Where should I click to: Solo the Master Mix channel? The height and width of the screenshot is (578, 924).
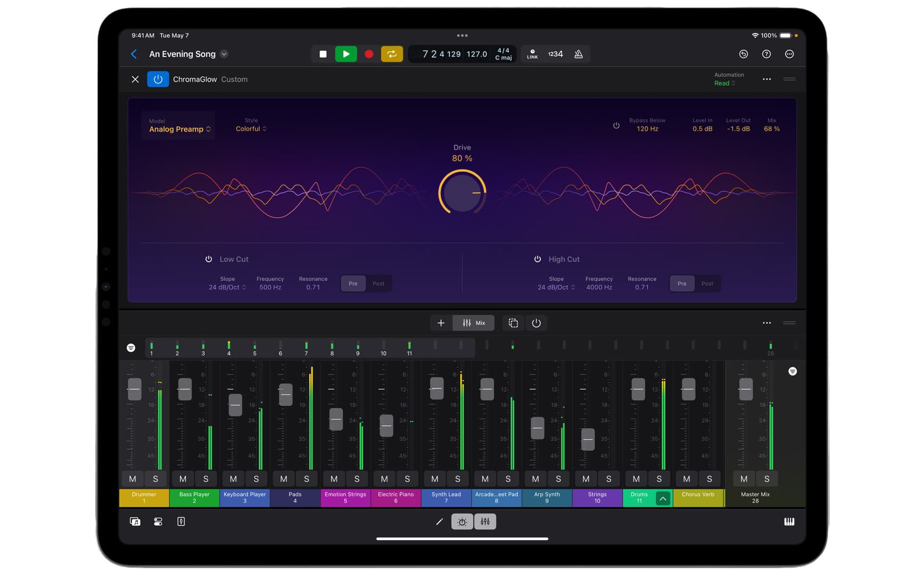tap(767, 479)
